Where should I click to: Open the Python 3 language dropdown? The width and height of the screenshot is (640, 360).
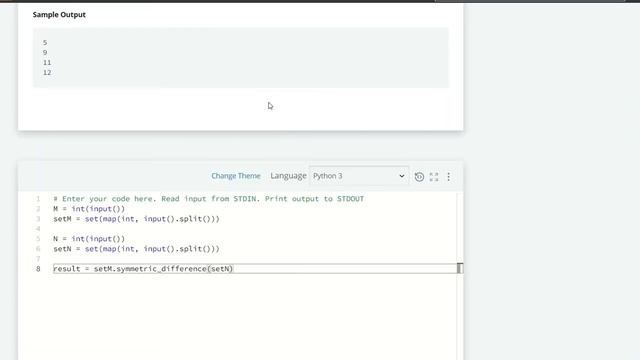(359, 176)
